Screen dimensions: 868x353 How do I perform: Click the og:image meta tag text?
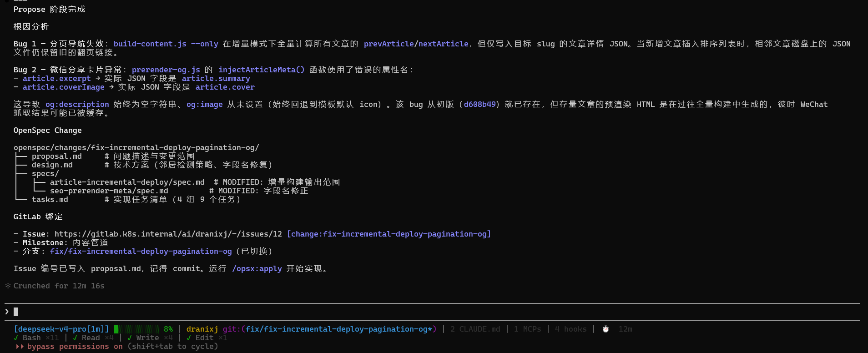coord(205,104)
